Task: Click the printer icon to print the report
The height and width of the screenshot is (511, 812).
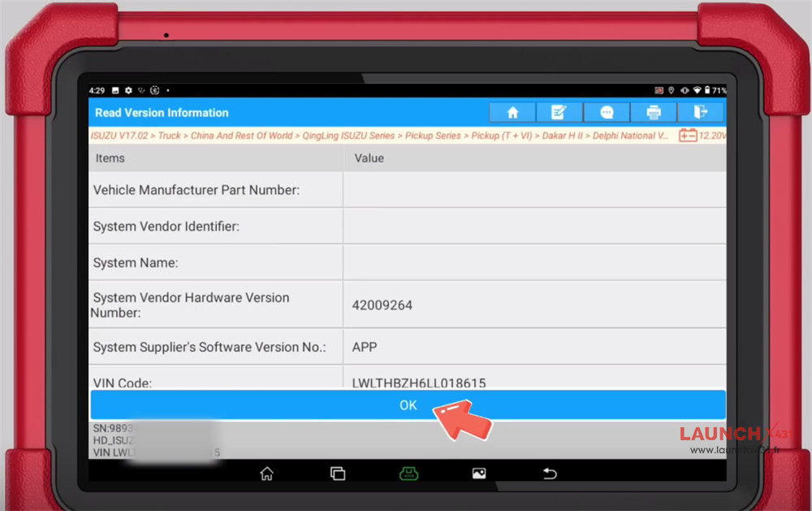Action: pyautogui.click(x=654, y=112)
